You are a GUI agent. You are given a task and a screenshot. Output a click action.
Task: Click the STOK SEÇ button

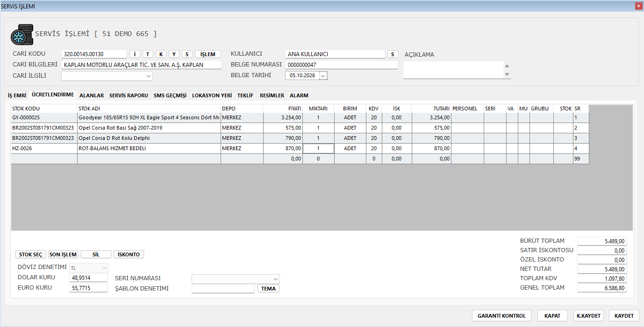(31, 254)
